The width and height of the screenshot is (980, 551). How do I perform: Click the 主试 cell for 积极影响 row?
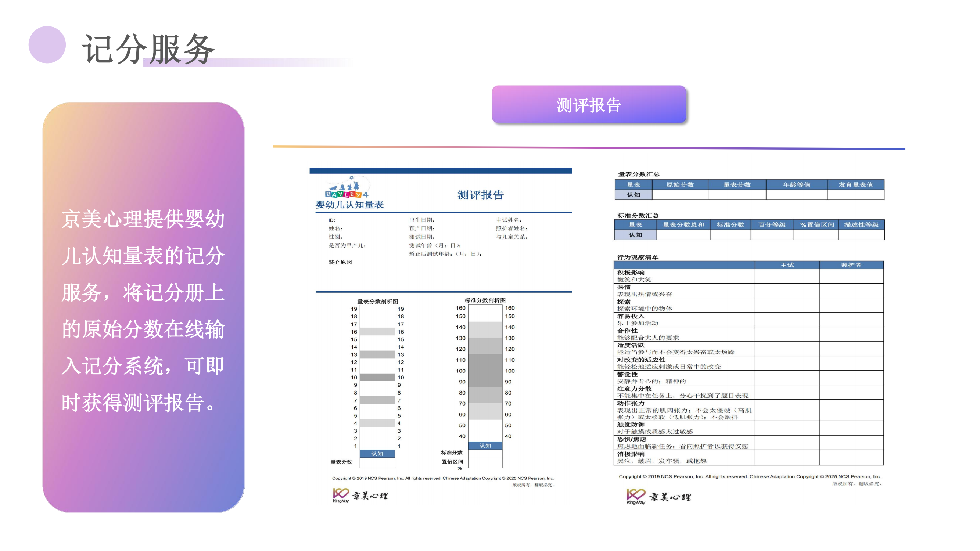coord(787,276)
